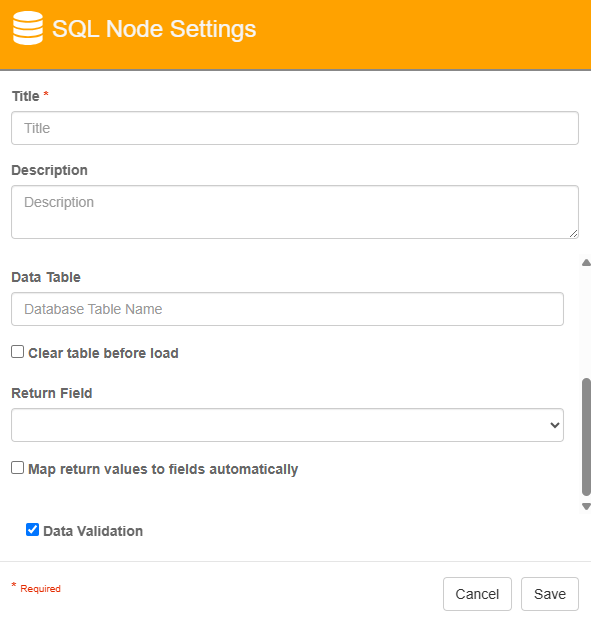Check Map return values to fields automatically

17,468
